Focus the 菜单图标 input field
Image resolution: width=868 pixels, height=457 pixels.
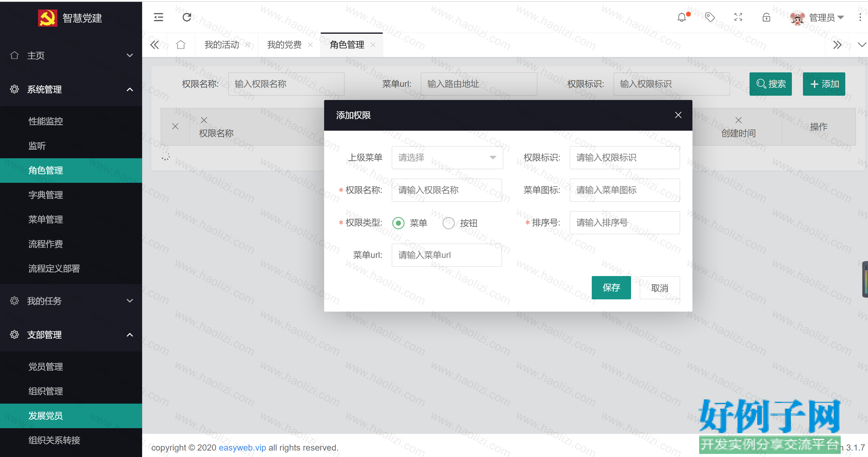tap(624, 190)
